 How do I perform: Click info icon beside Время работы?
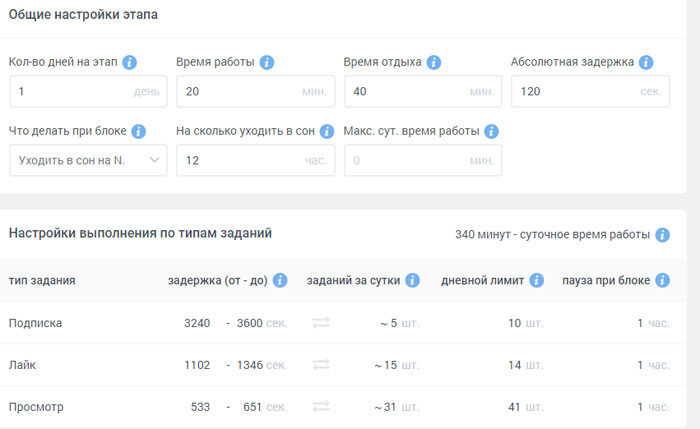(x=267, y=62)
